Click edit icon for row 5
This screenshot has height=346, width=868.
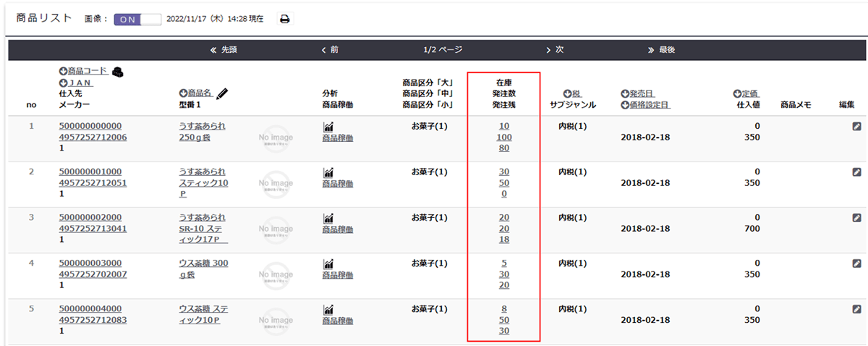point(856,309)
